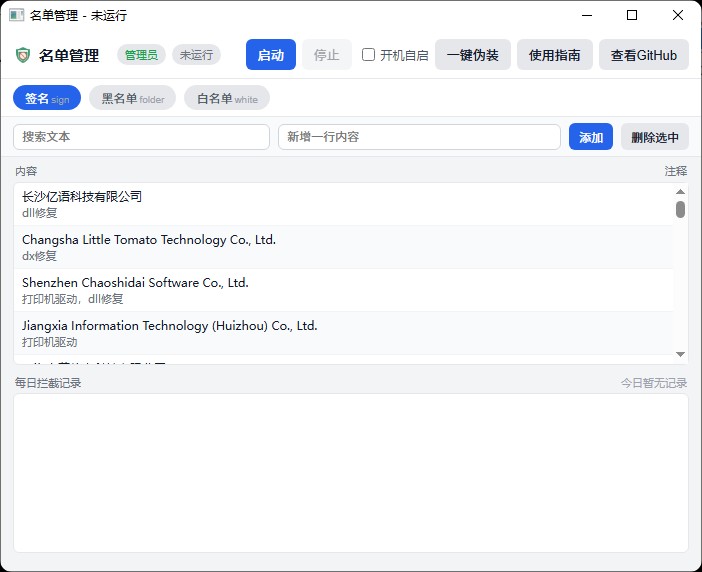Viewport: 702px width, 572px height.
Task: Click the 注释 column header
Action: 676,171
